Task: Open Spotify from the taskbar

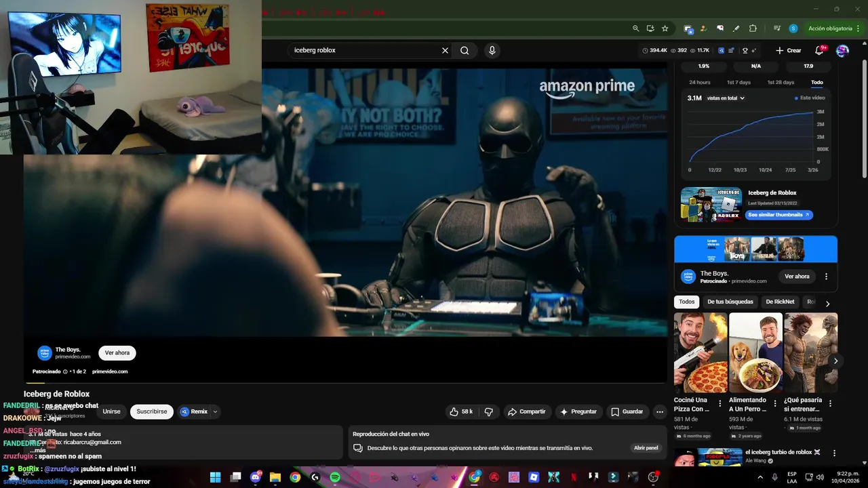Action: [x=335, y=477]
